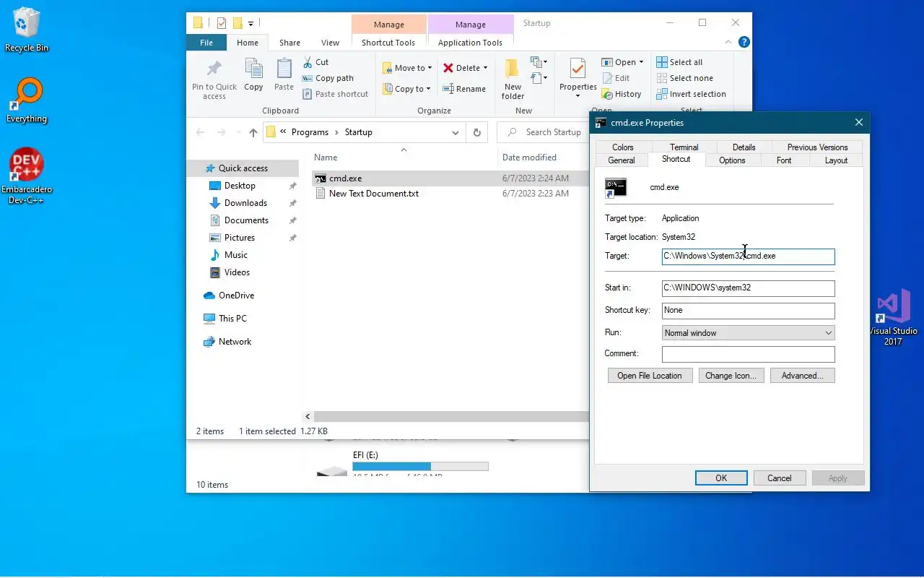This screenshot has width=924, height=578.
Task: Click the Copy icon in Clipboard group
Action: 253,74
